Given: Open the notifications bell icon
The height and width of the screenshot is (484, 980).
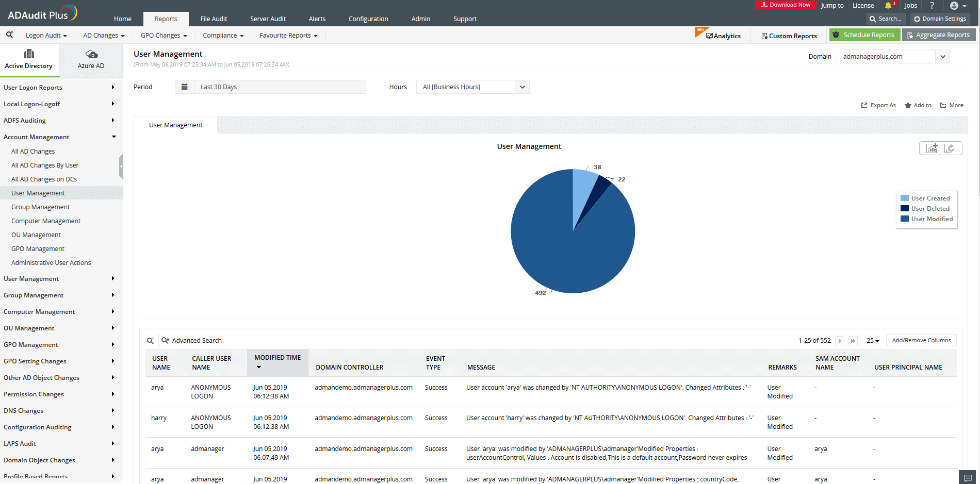Looking at the screenshot, I should tap(888, 6).
